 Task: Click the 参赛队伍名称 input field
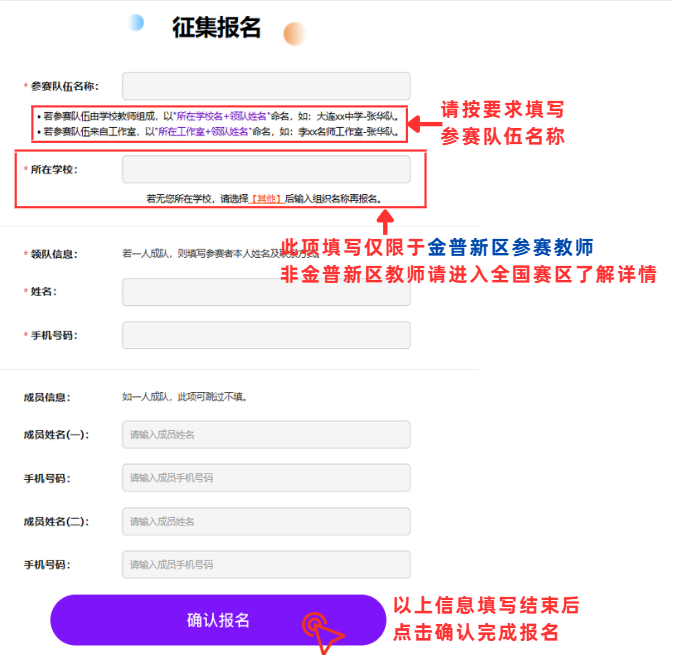click(x=266, y=86)
